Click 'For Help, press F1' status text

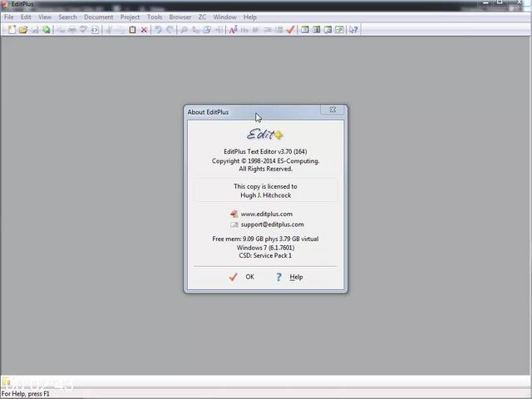(26, 394)
